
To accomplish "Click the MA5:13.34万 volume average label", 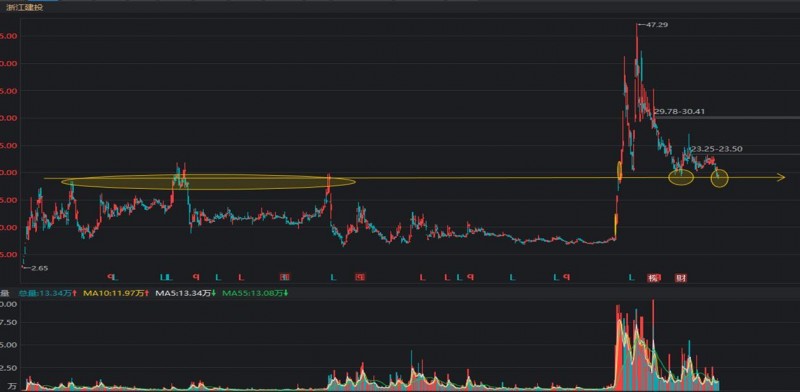I will tap(185, 293).
